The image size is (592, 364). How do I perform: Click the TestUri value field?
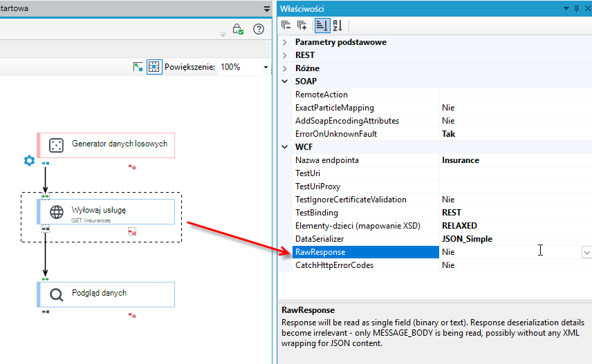515,173
